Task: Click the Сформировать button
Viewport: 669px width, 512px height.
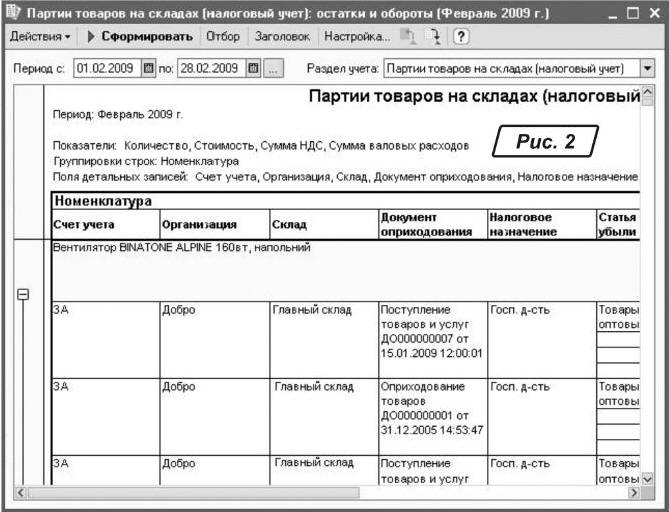Action: pyautogui.click(x=140, y=37)
